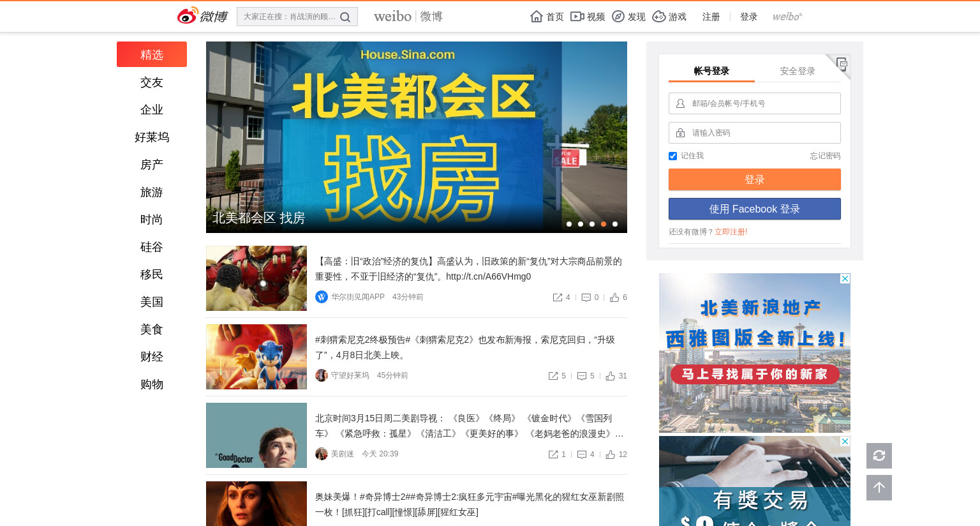Click 美剧迷 avatar icon
Screen dimensions: 980x526
322,454
